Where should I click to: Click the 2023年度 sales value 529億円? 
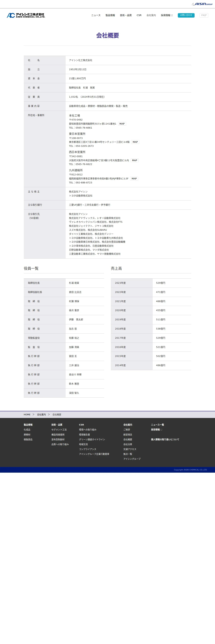coord(161,283)
